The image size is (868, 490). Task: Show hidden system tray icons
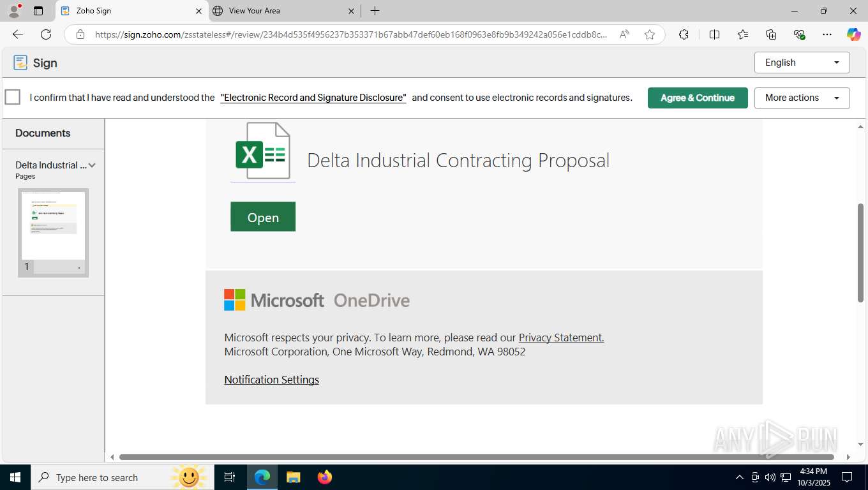(739, 477)
